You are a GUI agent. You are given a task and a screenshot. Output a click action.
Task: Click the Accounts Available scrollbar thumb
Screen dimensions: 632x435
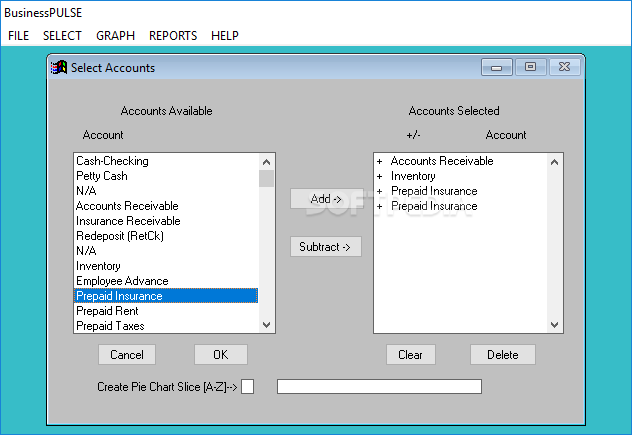pos(266,179)
